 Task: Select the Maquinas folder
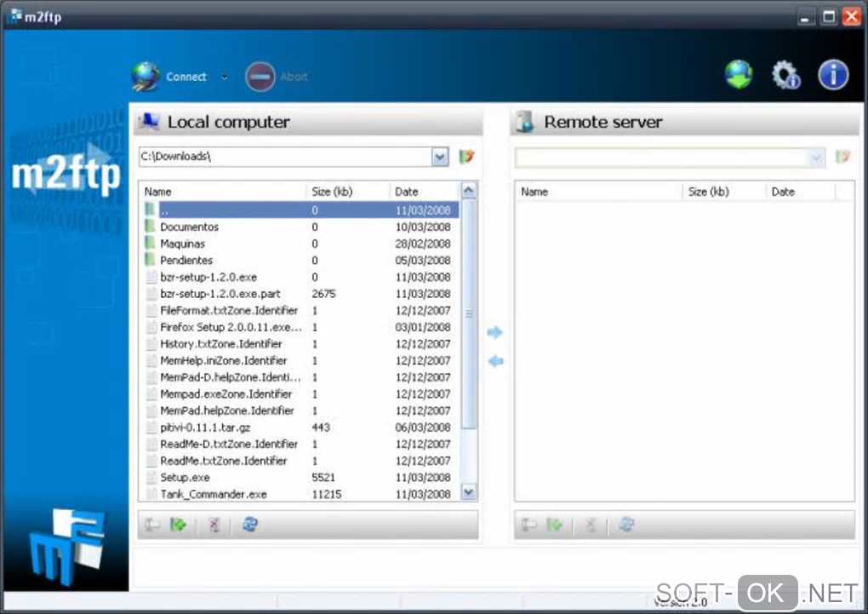pyautogui.click(x=300, y=244)
